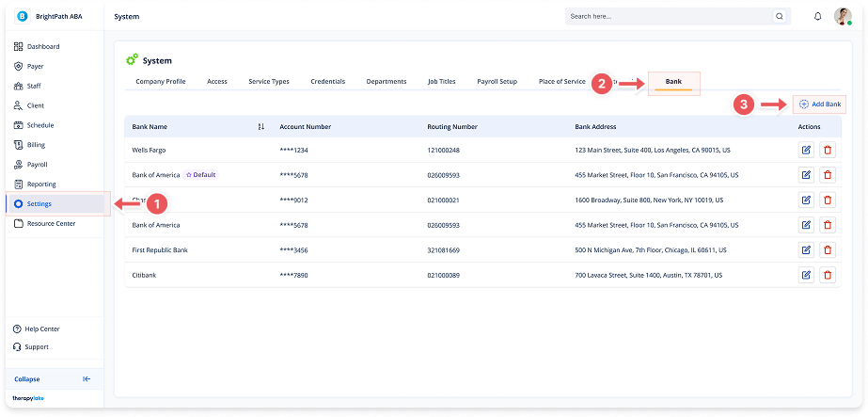Open the Help Center link
The height and width of the screenshot is (417, 868).
[42, 329]
